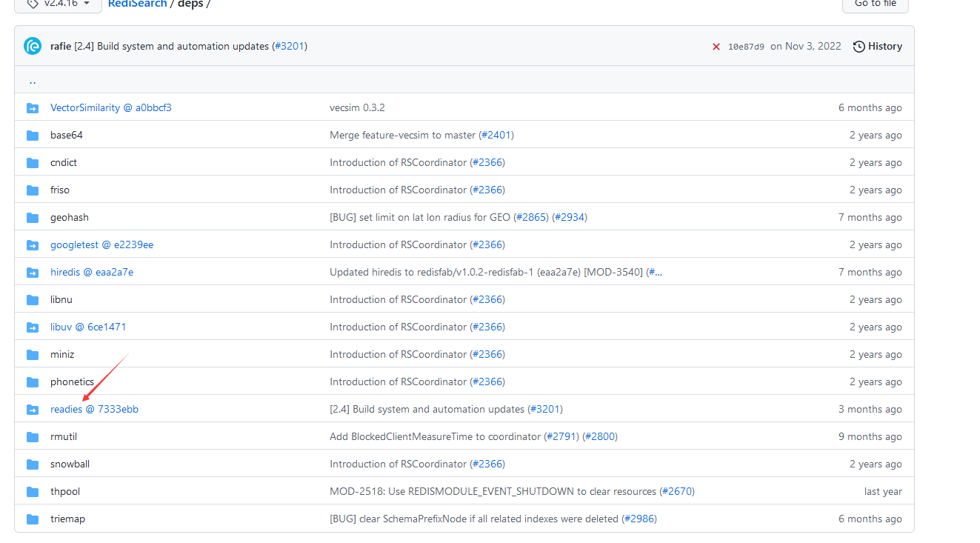Open the base64 directory

point(67,135)
